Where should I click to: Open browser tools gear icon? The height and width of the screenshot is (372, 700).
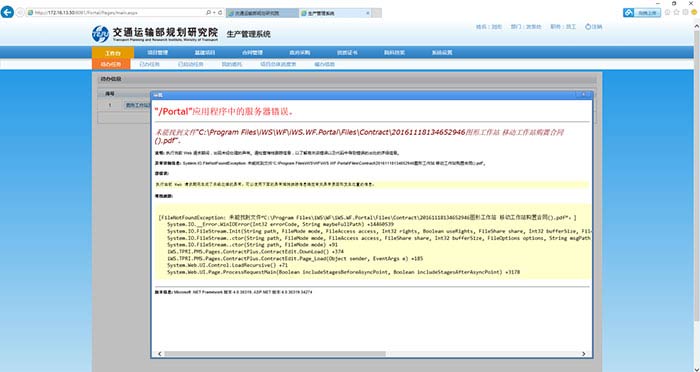click(x=685, y=13)
